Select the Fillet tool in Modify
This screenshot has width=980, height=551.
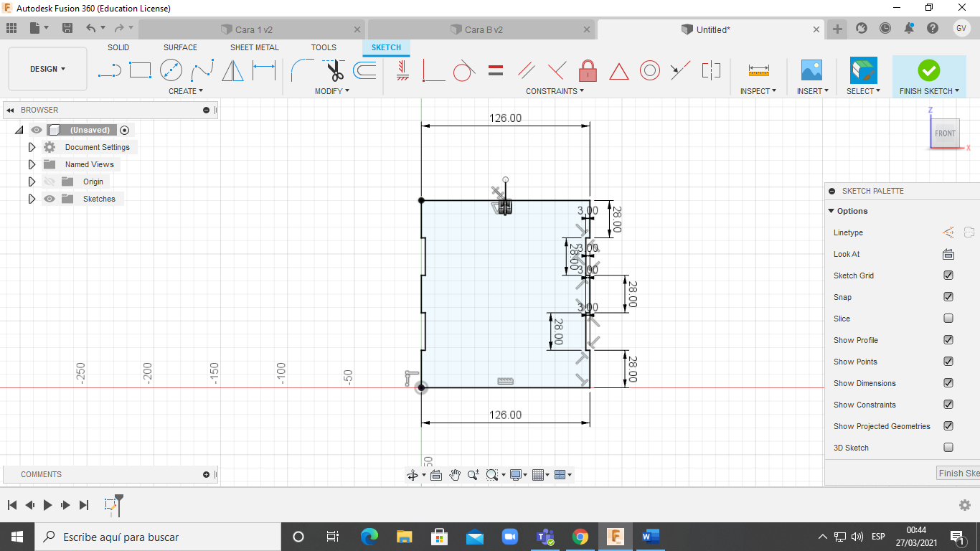tap(302, 70)
